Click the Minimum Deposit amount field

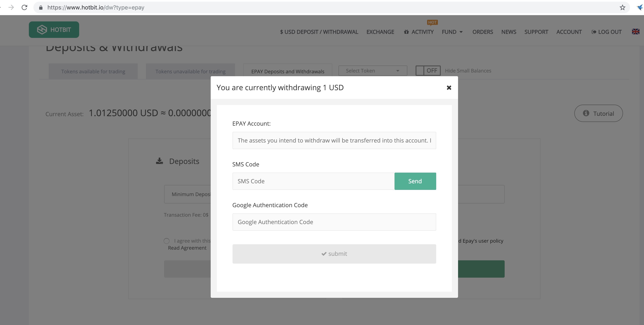pos(188,194)
